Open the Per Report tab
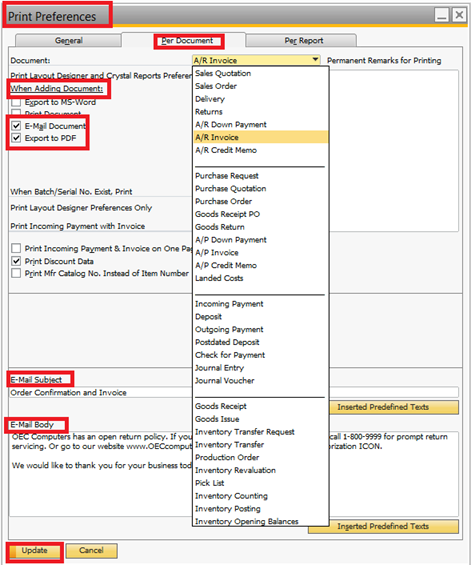This screenshot has height=565, width=471. (x=303, y=40)
